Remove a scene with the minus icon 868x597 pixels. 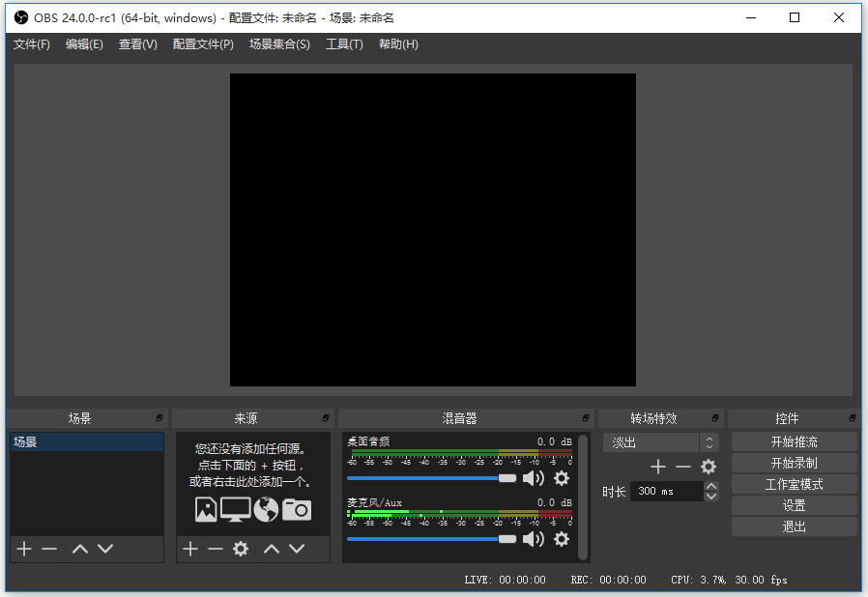pos(49,549)
